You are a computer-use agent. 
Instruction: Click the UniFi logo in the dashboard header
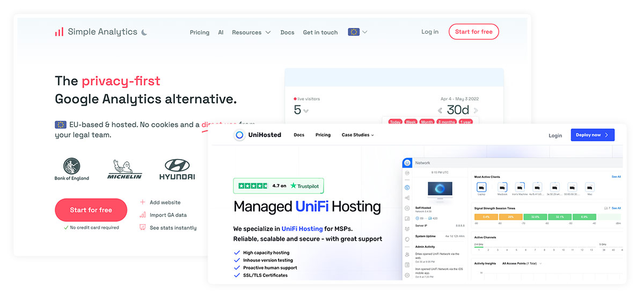[407, 163]
